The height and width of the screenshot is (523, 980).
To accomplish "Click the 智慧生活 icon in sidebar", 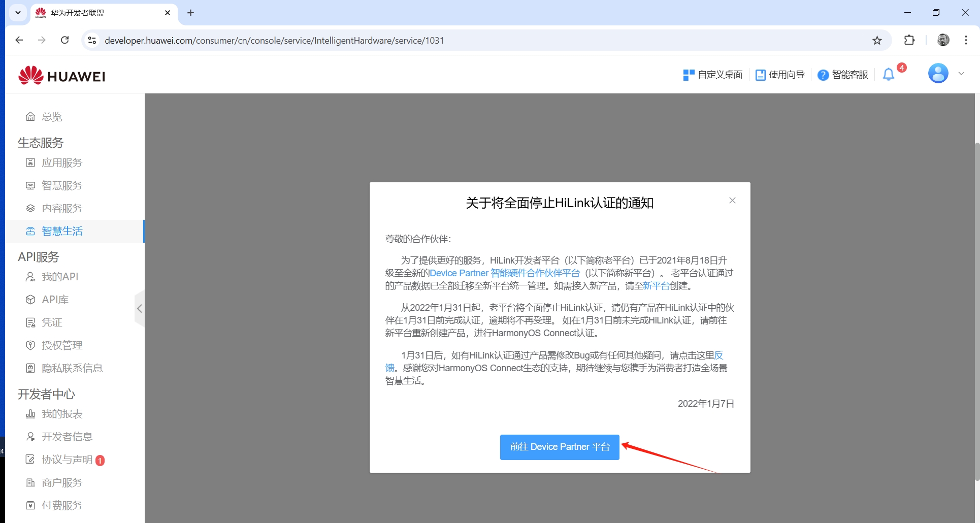I will pos(30,231).
